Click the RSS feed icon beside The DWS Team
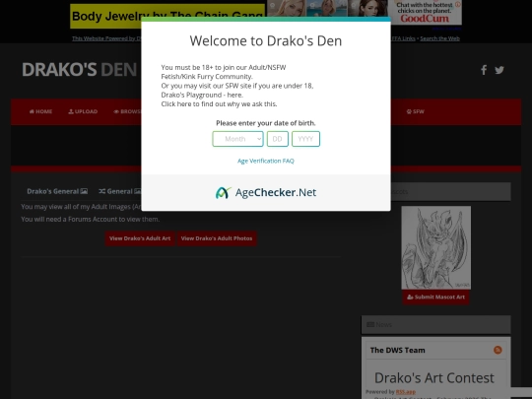This screenshot has width=532, height=399. 498,350
